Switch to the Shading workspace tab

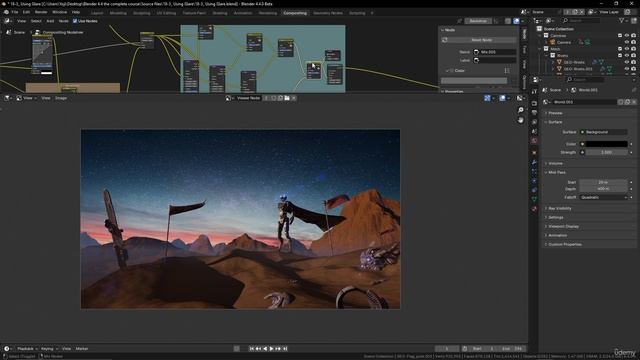pos(220,13)
